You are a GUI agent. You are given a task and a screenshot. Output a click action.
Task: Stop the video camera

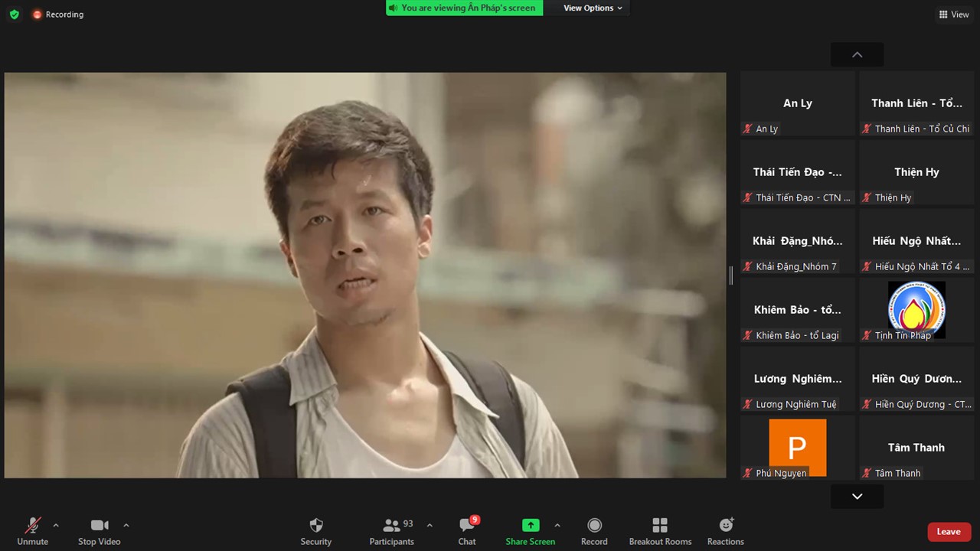pyautogui.click(x=100, y=531)
